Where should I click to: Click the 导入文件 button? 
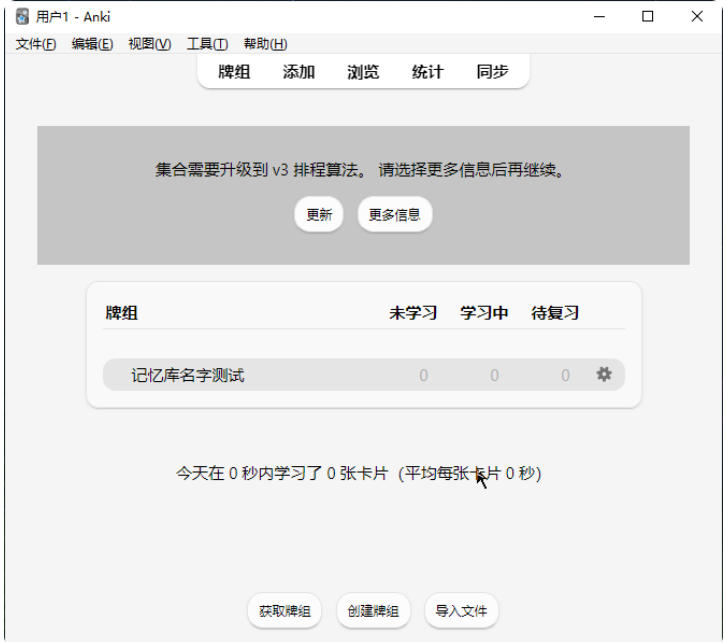coord(461,611)
